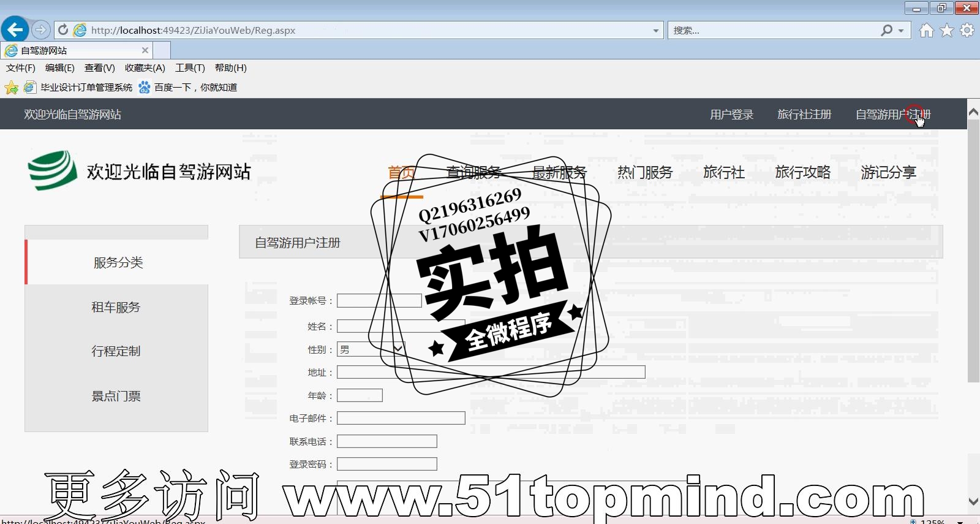This screenshot has width=980, height=524.
Task: Expand the address bar history dropdown
Action: 656,30
